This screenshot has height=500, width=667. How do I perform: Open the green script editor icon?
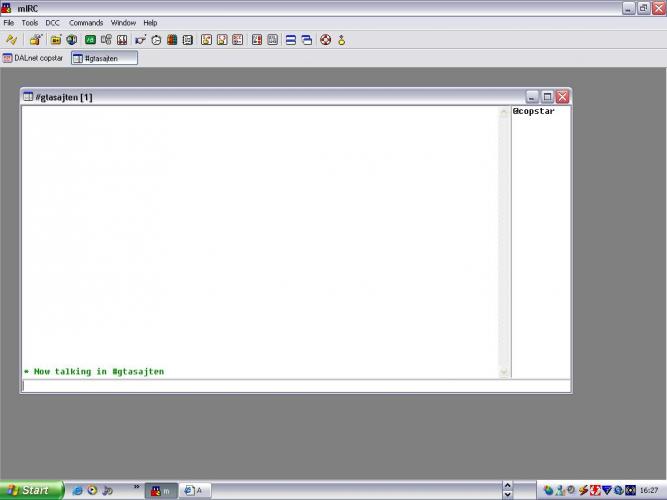coord(90,40)
